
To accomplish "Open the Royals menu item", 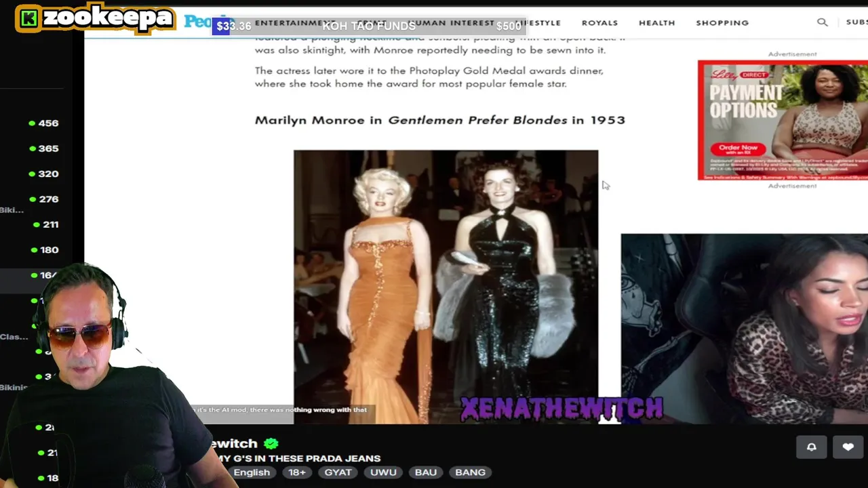I will [x=599, y=23].
